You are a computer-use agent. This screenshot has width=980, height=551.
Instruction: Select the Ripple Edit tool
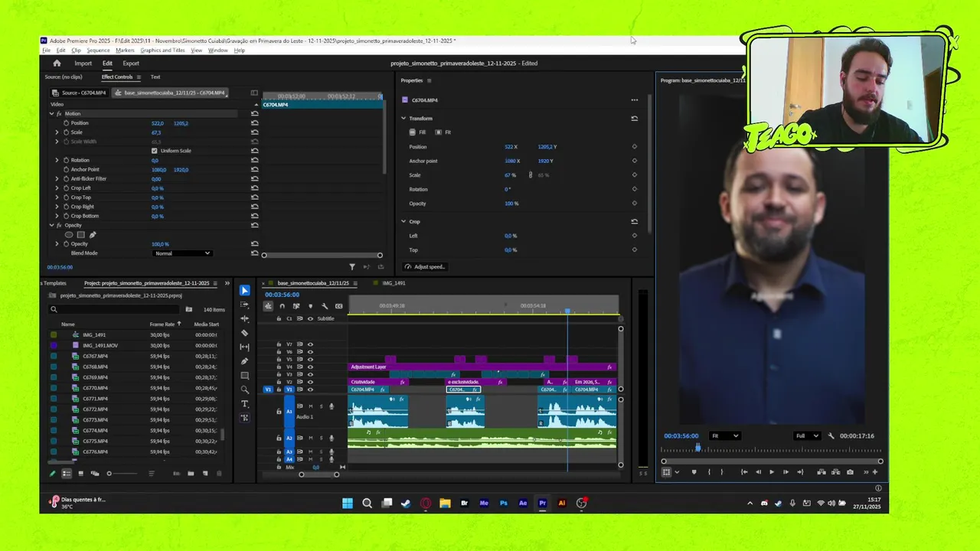[x=244, y=318]
